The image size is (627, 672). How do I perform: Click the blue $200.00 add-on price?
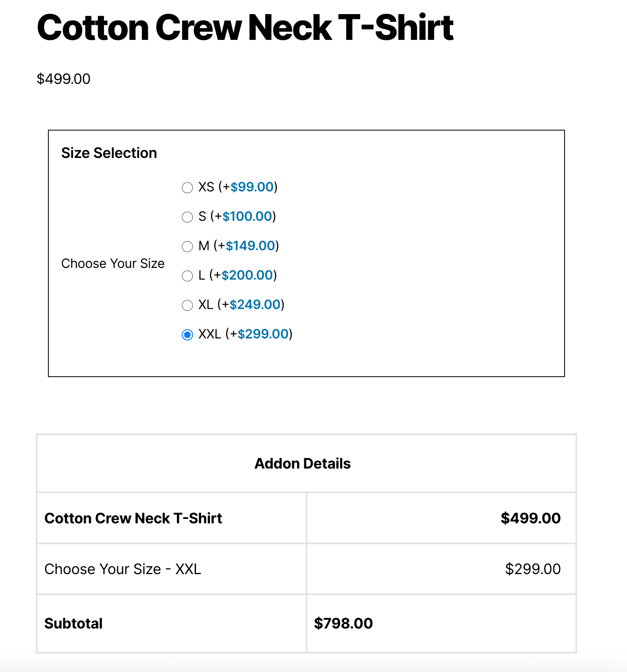[x=247, y=275]
